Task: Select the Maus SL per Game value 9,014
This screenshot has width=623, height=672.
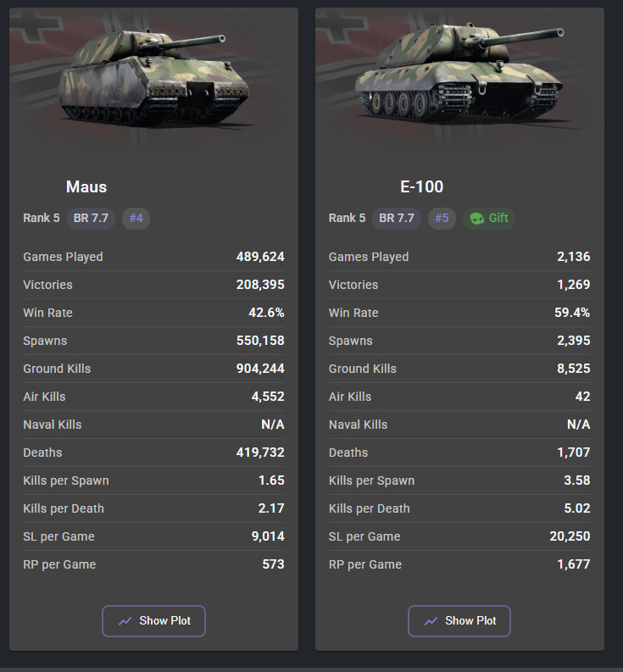Action: click(x=267, y=536)
